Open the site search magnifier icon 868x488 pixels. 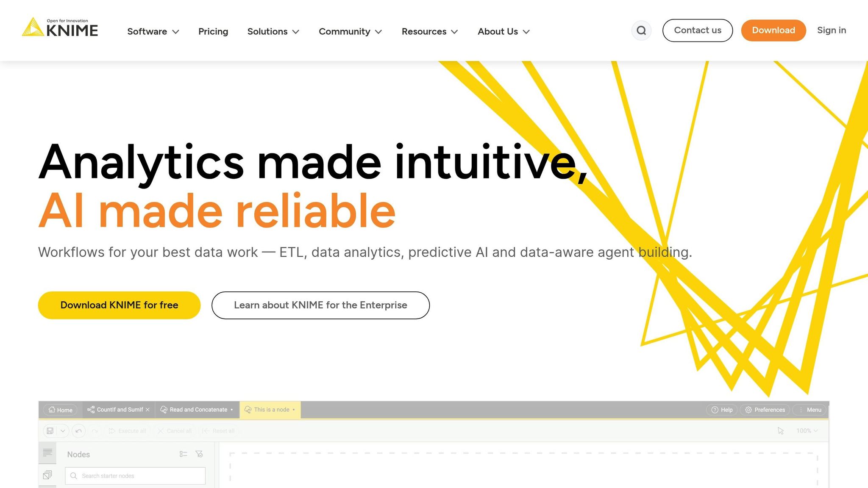tap(641, 30)
